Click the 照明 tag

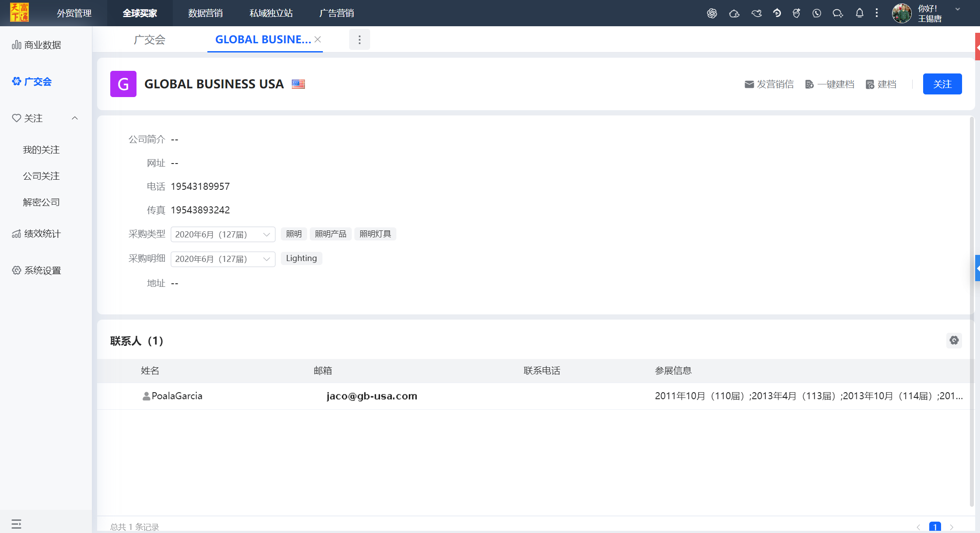coord(294,234)
